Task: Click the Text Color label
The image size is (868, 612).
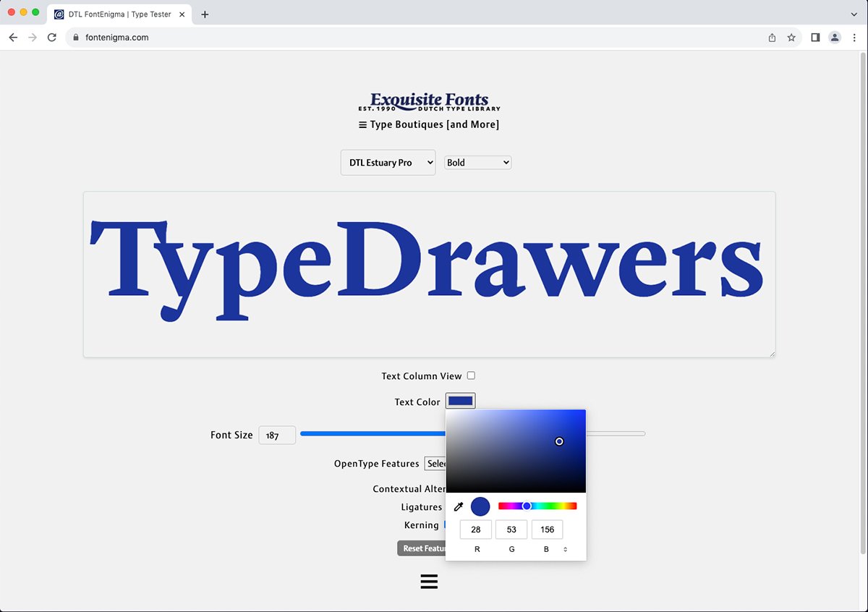Action: click(x=417, y=402)
